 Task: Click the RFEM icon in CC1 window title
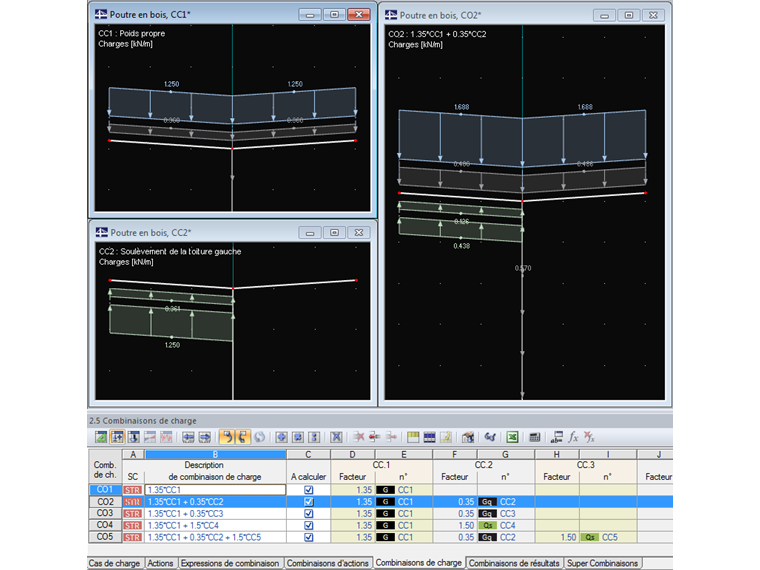(101, 15)
